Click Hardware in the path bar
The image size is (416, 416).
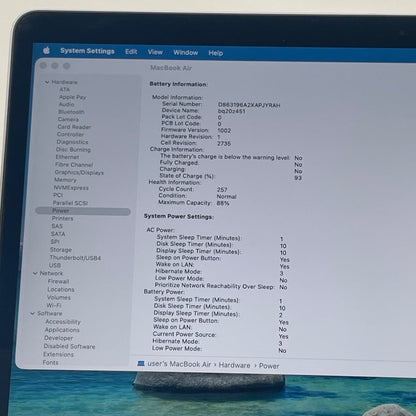pos(234,365)
